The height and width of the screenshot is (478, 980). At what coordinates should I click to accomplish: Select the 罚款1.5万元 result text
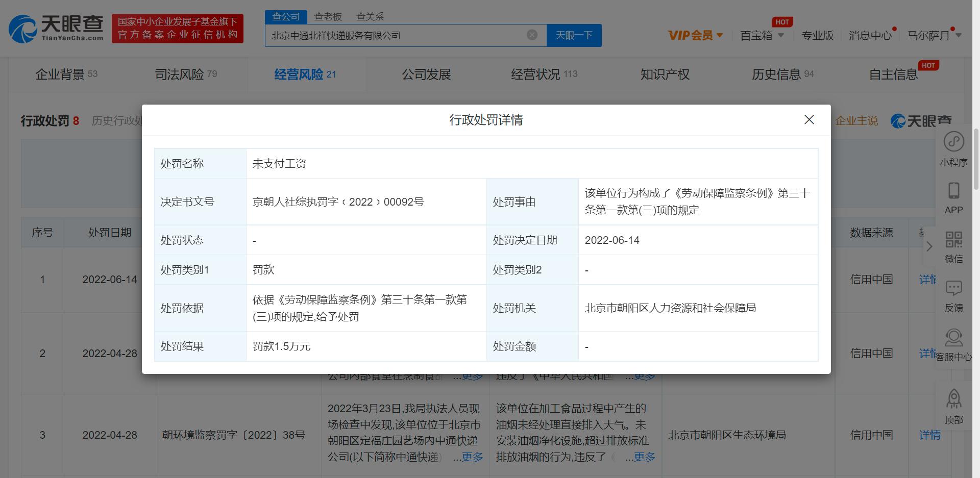point(281,346)
